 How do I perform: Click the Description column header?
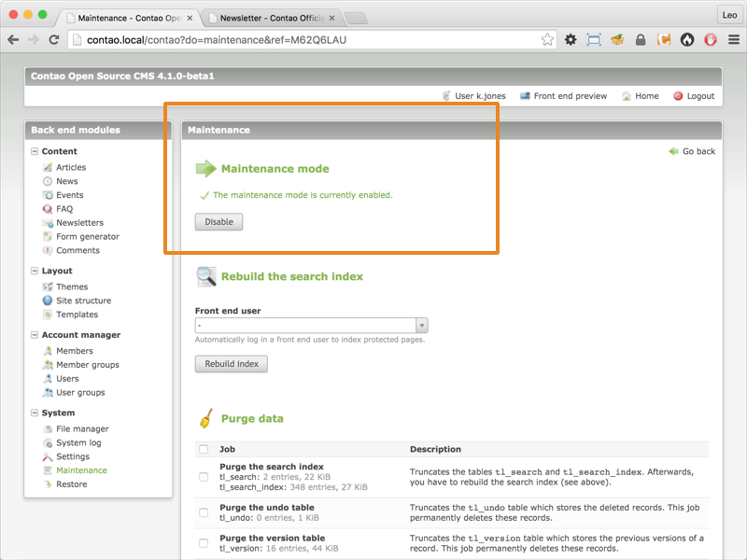(x=435, y=449)
